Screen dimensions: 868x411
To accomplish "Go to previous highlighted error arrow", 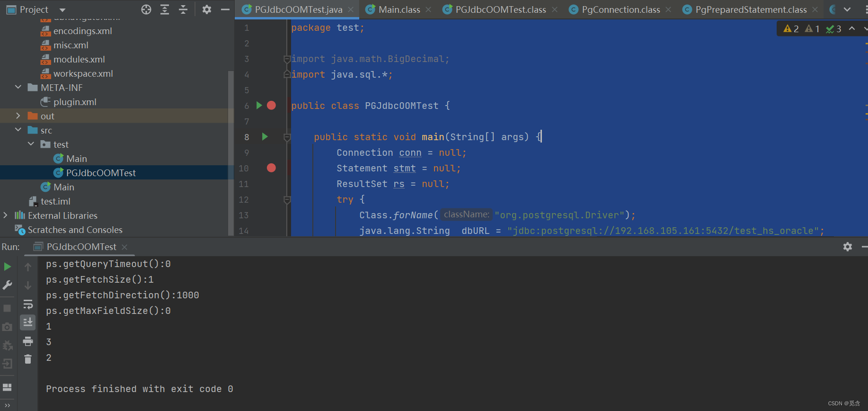I will pos(852,28).
